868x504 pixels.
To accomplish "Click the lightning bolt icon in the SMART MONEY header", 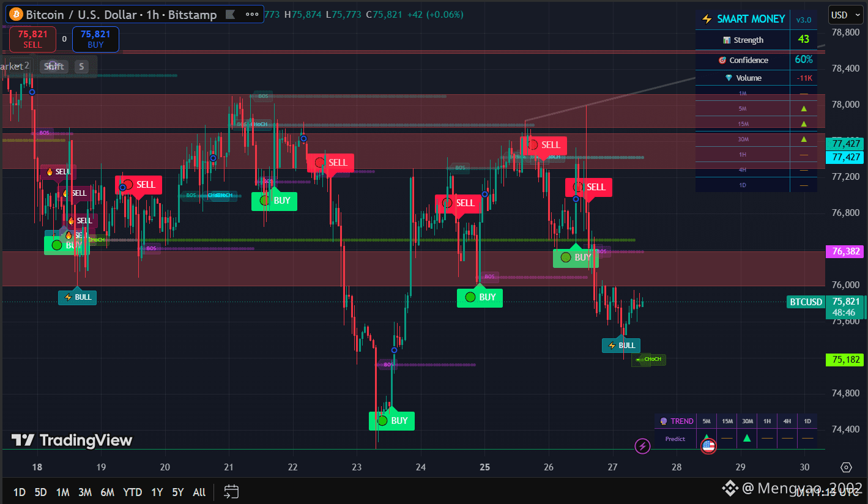I will (x=707, y=19).
